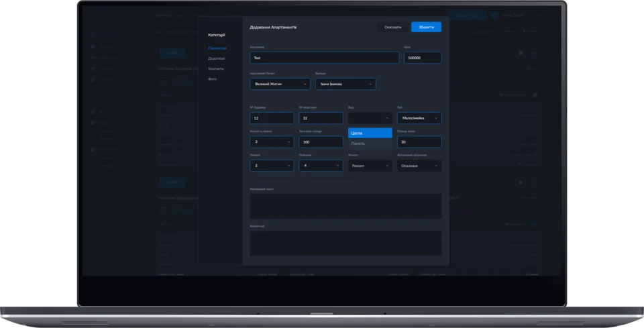
Task: Switch to the Контакти tab
Action: pos(216,69)
